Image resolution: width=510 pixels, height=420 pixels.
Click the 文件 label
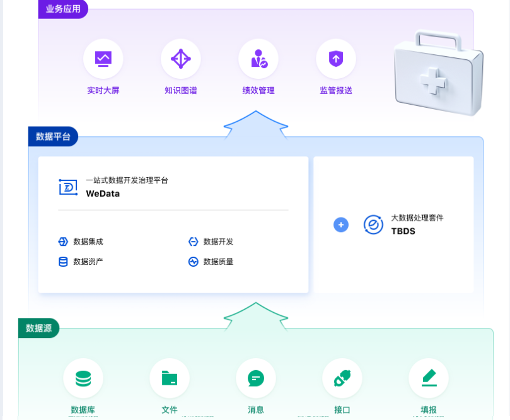pos(170,409)
